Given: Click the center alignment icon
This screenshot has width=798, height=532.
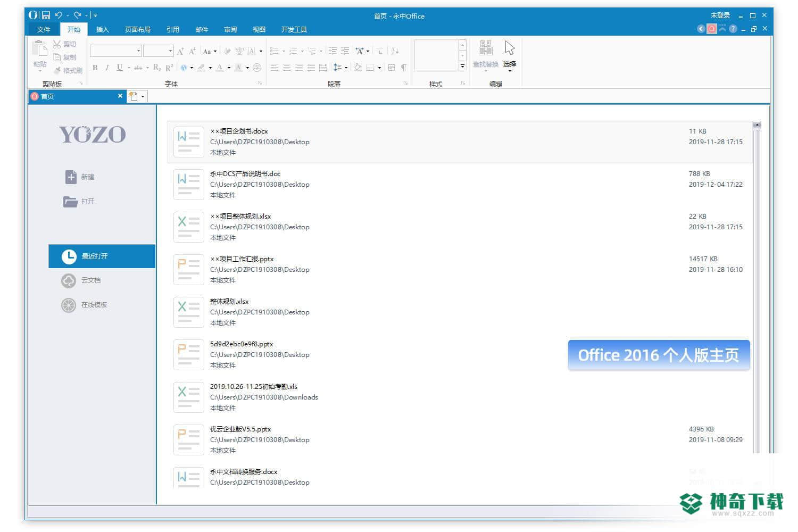Looking at the screenshot, I should (287, 68).
